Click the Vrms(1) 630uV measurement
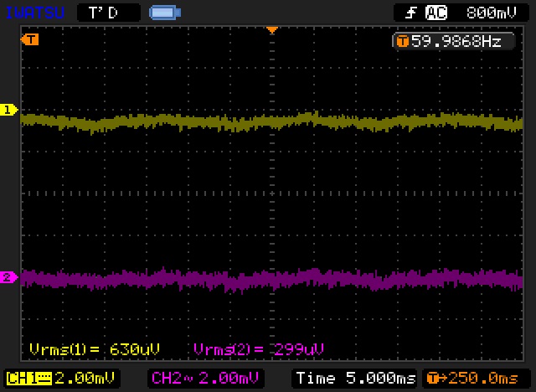 (x=94, y=348)
